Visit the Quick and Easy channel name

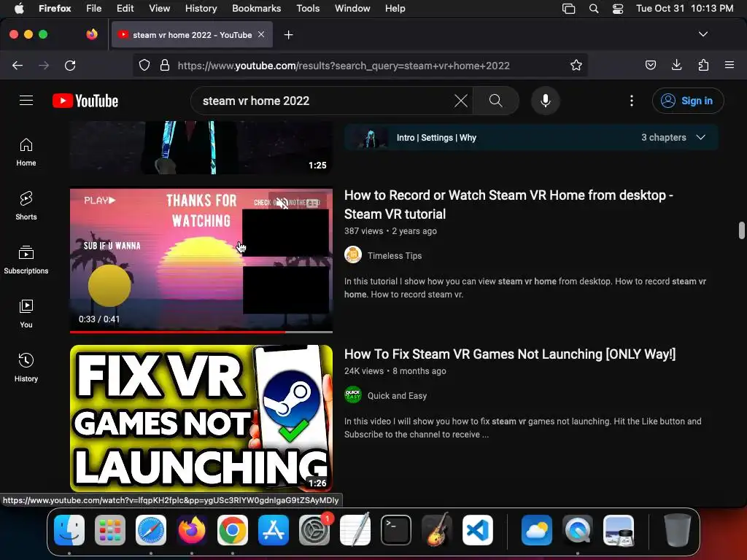[x=397, y=396]
